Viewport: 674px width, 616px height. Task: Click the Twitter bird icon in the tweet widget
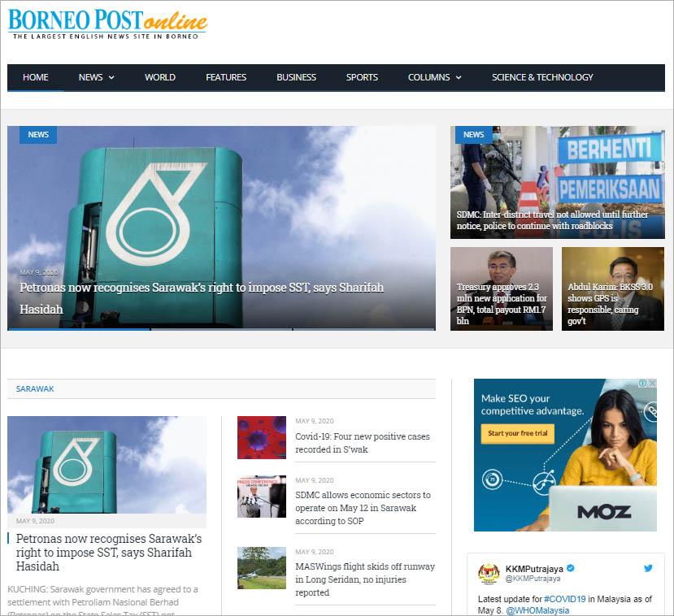click(648, 568)
